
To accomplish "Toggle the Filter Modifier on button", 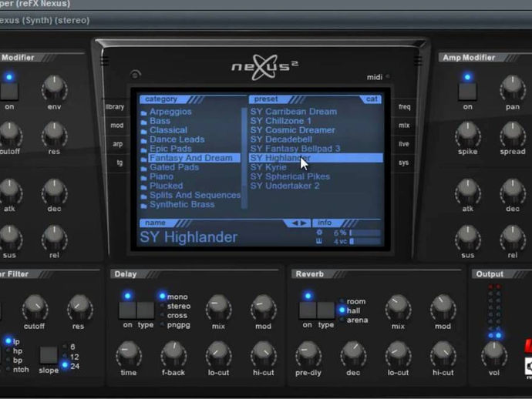I will pyautogui.click(x=9, y=92).
